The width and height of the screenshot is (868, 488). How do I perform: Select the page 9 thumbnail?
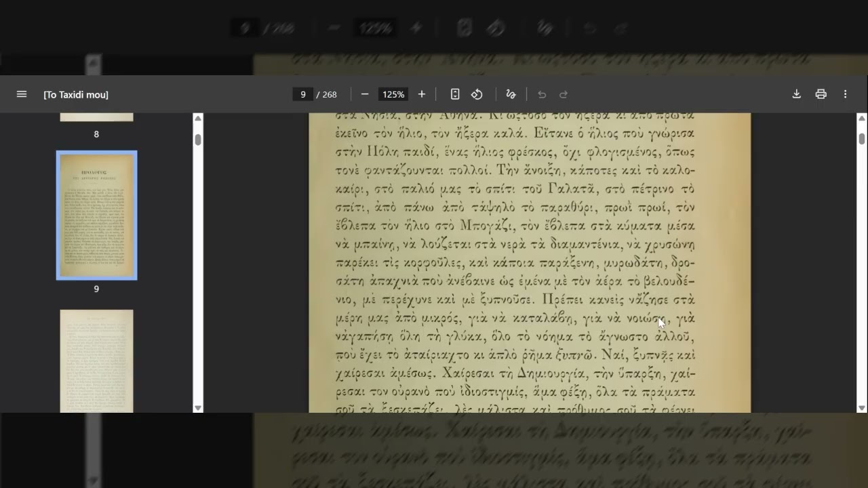click(96, 215)
